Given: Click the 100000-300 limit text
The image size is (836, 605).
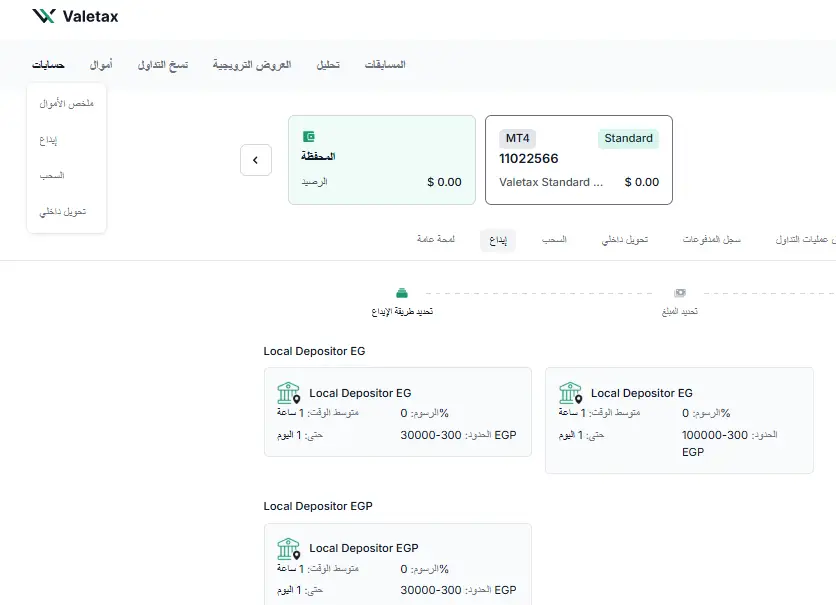Looking at the screenshot, I should (714, 435).
